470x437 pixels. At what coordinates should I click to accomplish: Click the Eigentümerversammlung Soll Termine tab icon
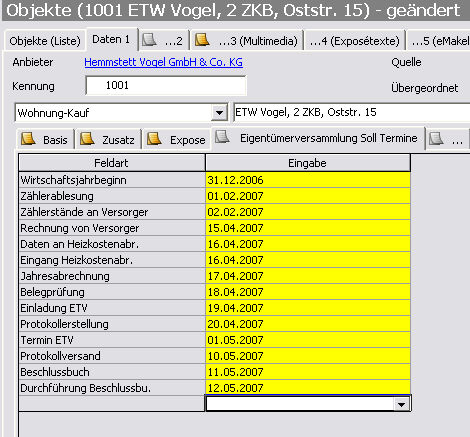point(222,136)
